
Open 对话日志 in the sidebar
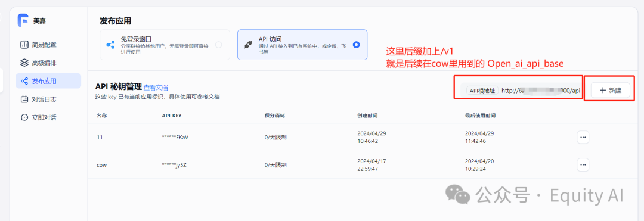pyautogui.click(x=48, y=99)
